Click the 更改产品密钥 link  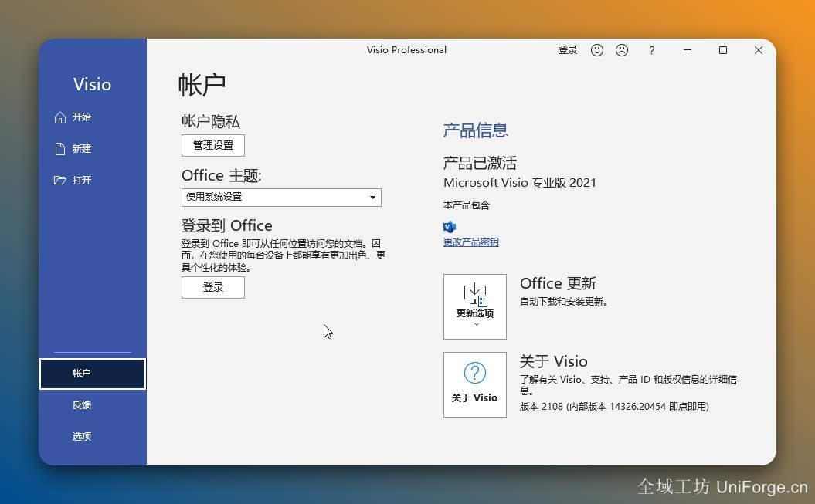click(x=471, y=242)
